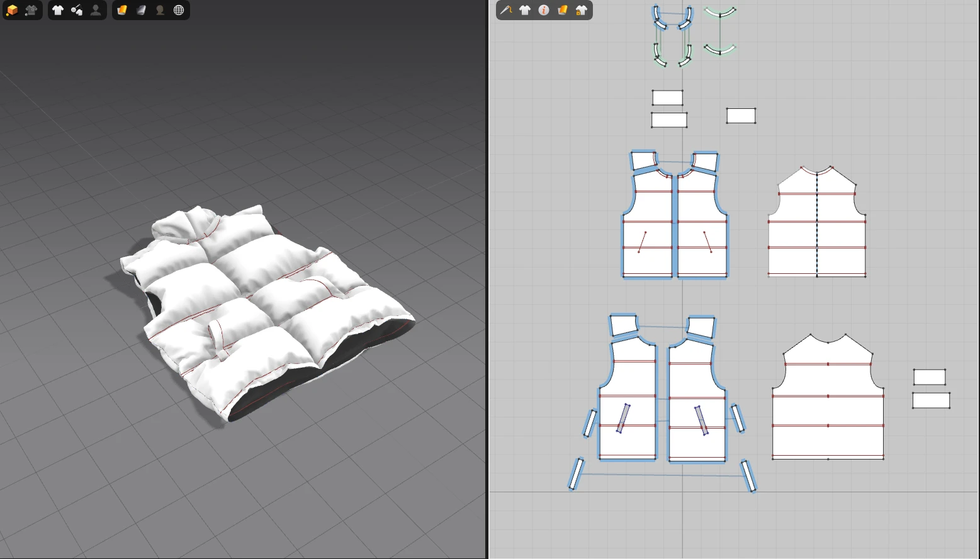Click the shirt-with-padlock icon in 2D toolbar

tap(582, 10)
